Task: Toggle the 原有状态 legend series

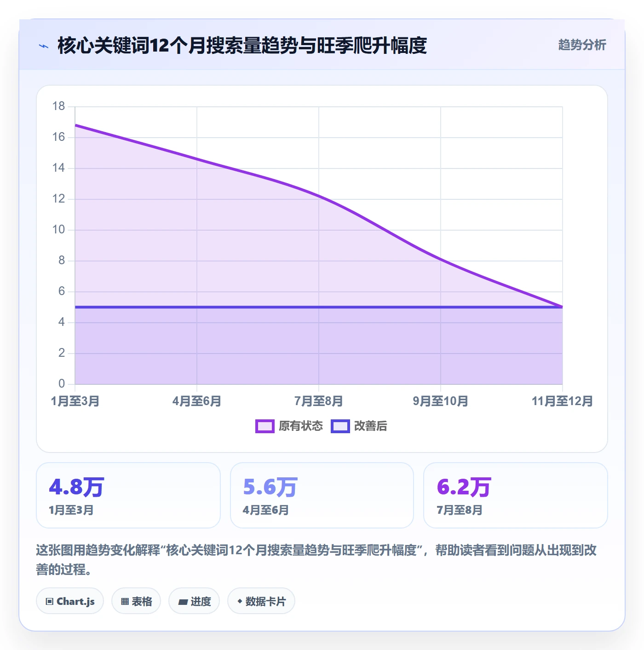Action: (289, 426)
